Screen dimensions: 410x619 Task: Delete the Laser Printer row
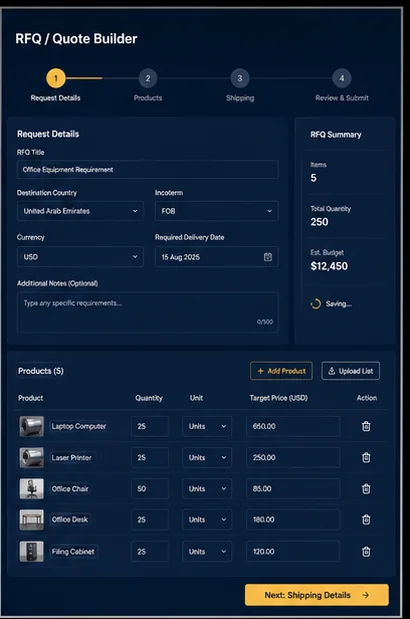click(x=366, y=458)
